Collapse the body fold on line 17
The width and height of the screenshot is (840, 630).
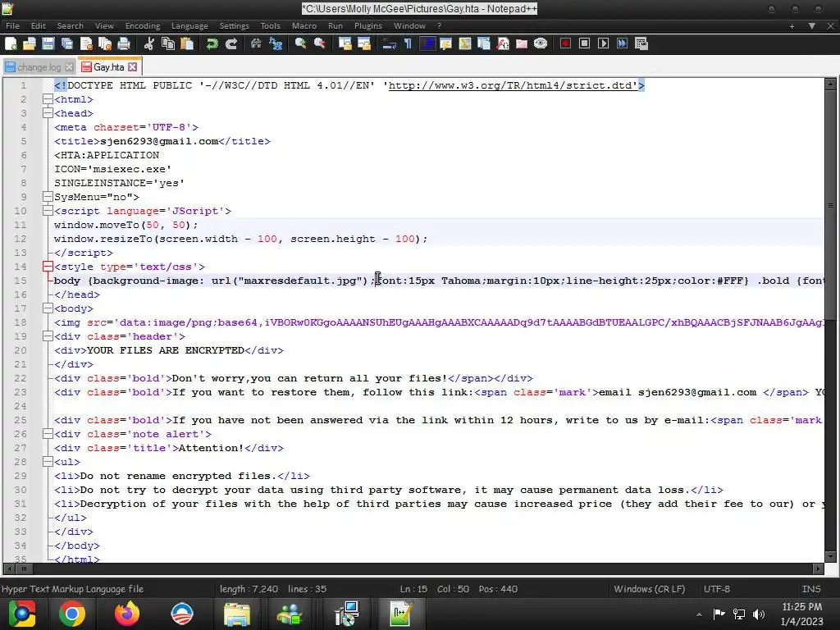48,308
